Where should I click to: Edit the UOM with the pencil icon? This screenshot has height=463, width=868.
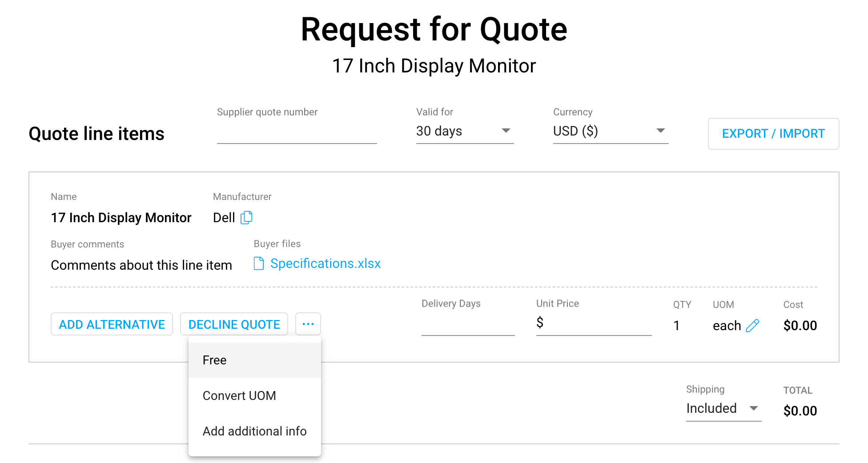click(x=752, y=326)
